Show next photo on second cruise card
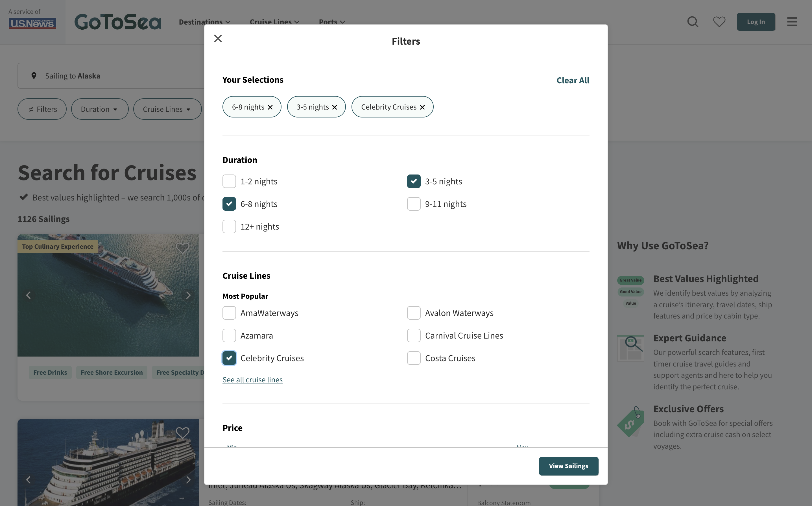Image resolution: width=812 pixels, height=506 pixels. [188, 480]
